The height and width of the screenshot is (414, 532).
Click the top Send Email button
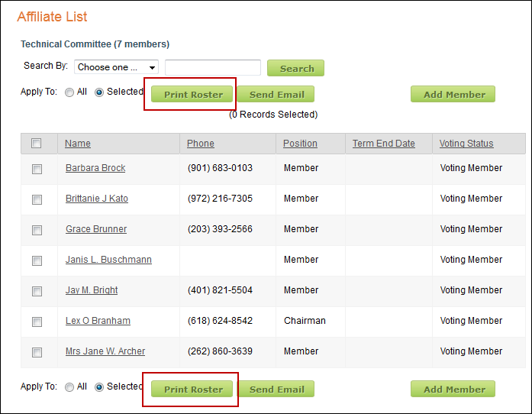coord(276,95)
